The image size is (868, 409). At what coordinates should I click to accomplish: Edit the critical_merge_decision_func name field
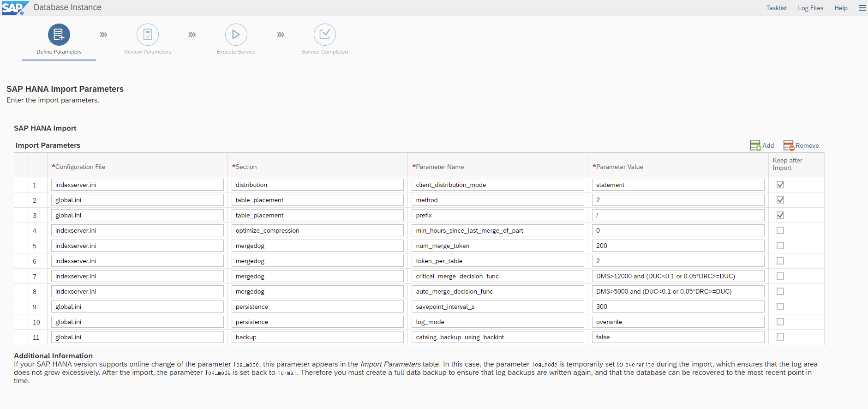tap(498, 276)
